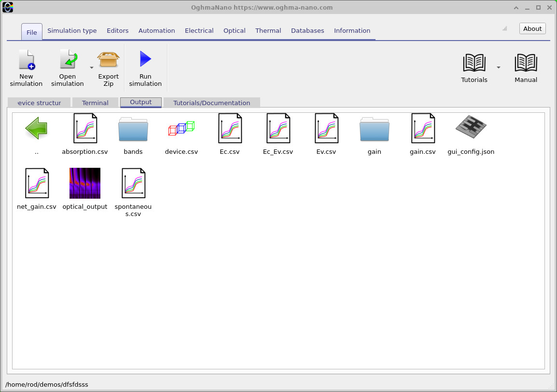Select the bands folder icon
This screenshot has width=557, height=392.
point(133,129)
